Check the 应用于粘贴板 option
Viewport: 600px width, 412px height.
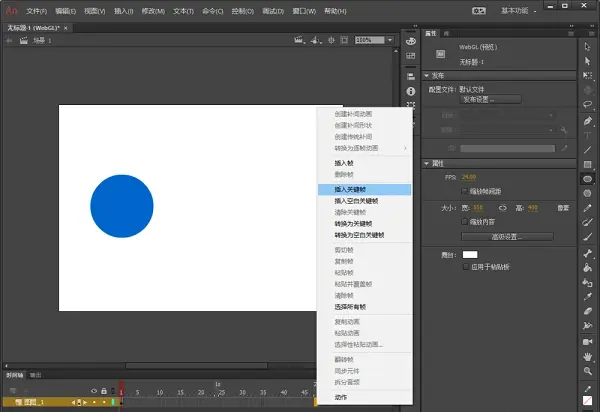pyautogui.click(x=465, y=268)
